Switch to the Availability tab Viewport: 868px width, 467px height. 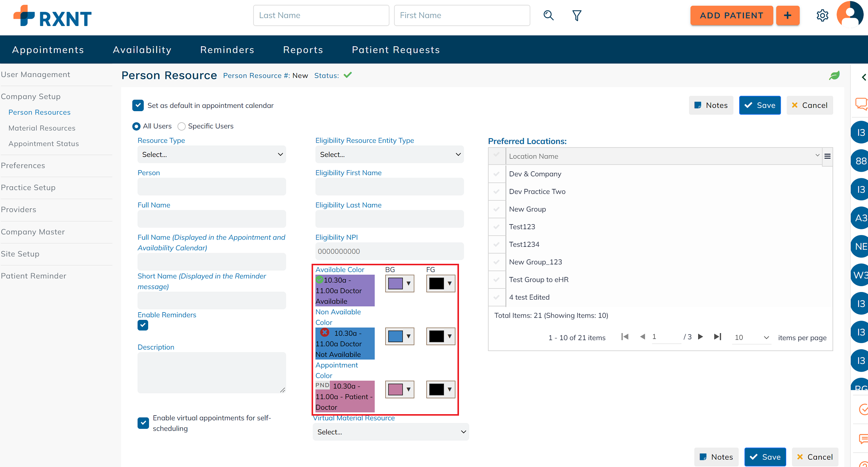[142, 50]
